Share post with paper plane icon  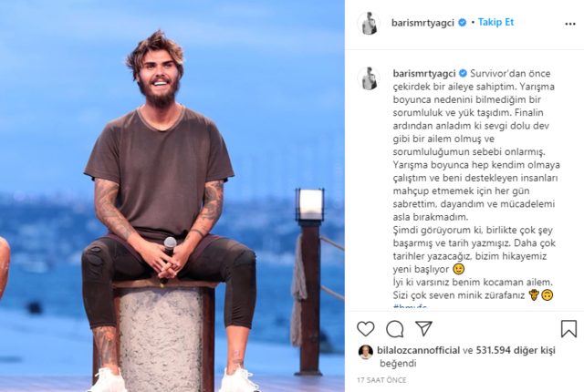coord(423,328)
